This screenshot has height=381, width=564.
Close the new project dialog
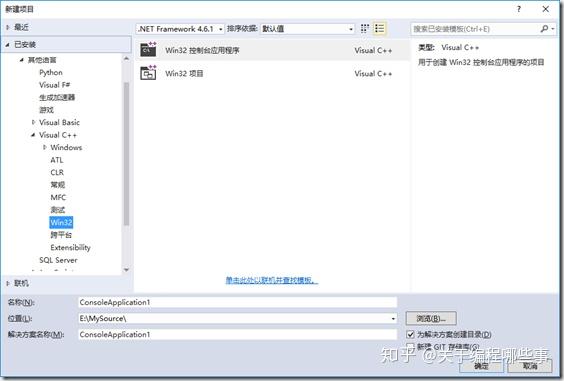(546, 9)
